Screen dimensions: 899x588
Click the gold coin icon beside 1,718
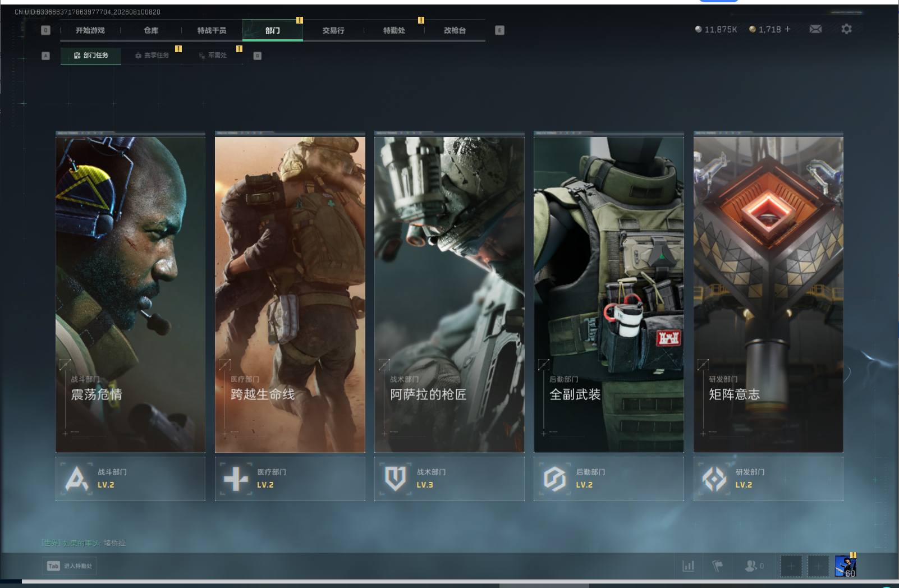(753, 29)
